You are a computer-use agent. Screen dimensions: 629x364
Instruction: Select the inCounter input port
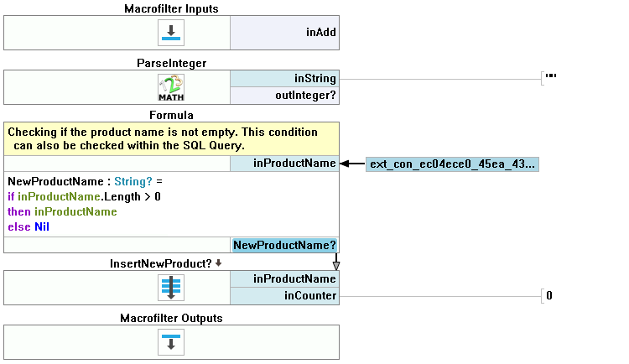tap(284, 295)
